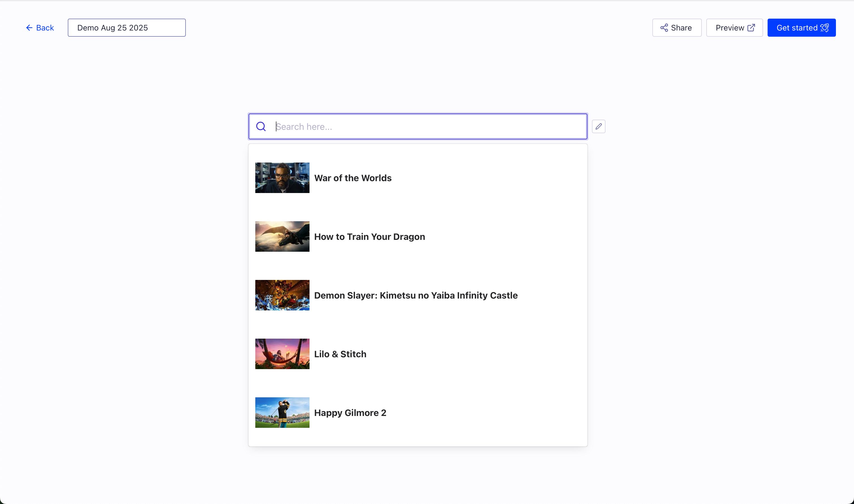Choose War of the Worlds result title
The height and width of the screenshot is (504, 854).
click(352, 178)
